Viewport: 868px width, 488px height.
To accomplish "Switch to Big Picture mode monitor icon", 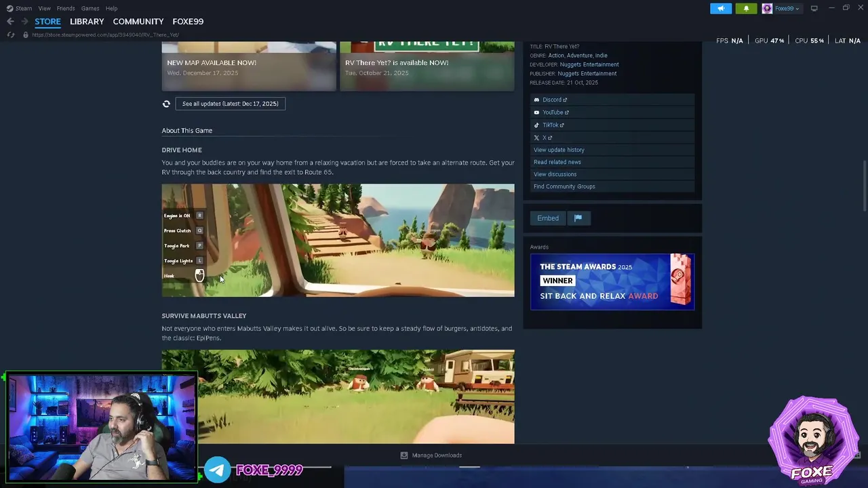I will click(814, 8).
